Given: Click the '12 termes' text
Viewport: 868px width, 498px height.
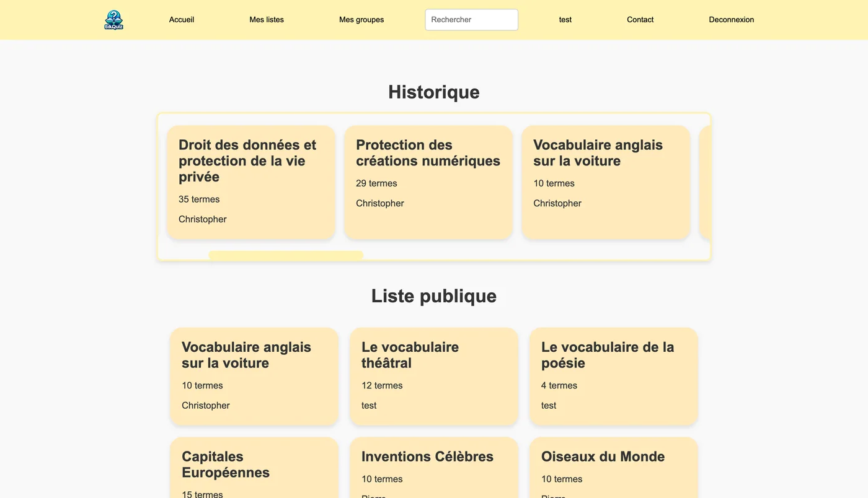Looking at the screenshot, I should (382, 385).
